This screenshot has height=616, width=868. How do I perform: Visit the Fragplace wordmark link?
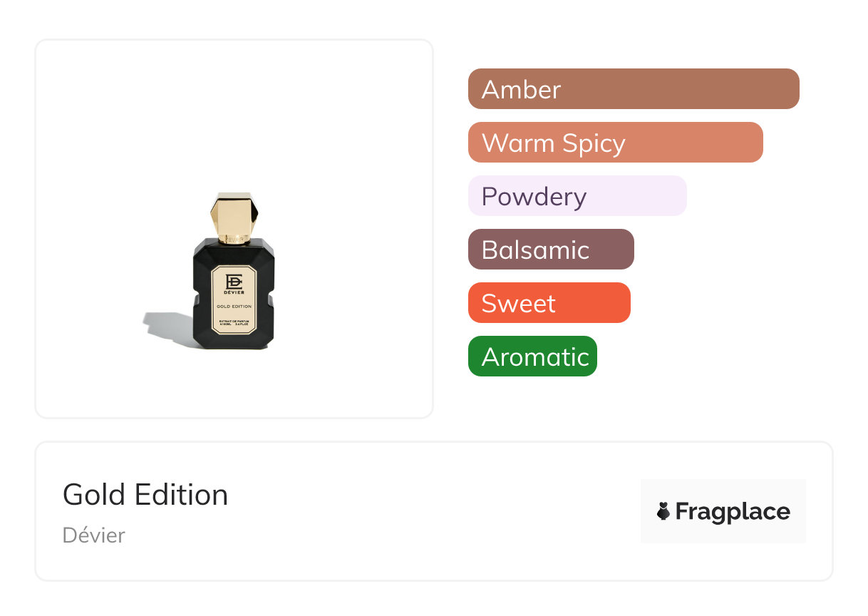[733, 511]
